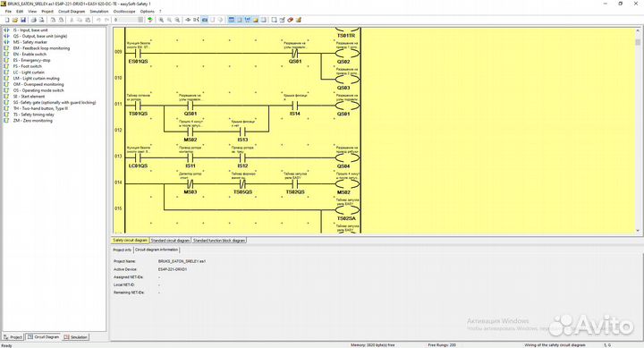The image size is (644, 348).
Task: Print the circuit diagram via printer icon
Action: pos(34,20)
